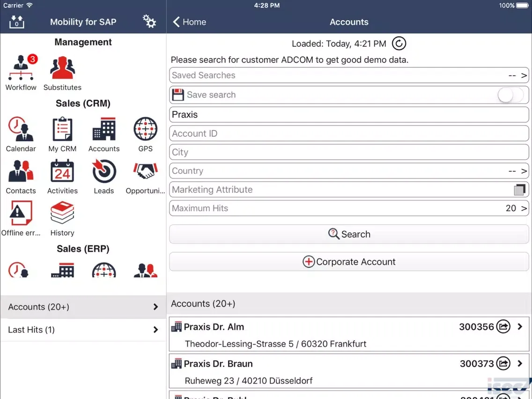
Task: Open Praxis Dr. Alm details chevron
Action: coord(520,327)
